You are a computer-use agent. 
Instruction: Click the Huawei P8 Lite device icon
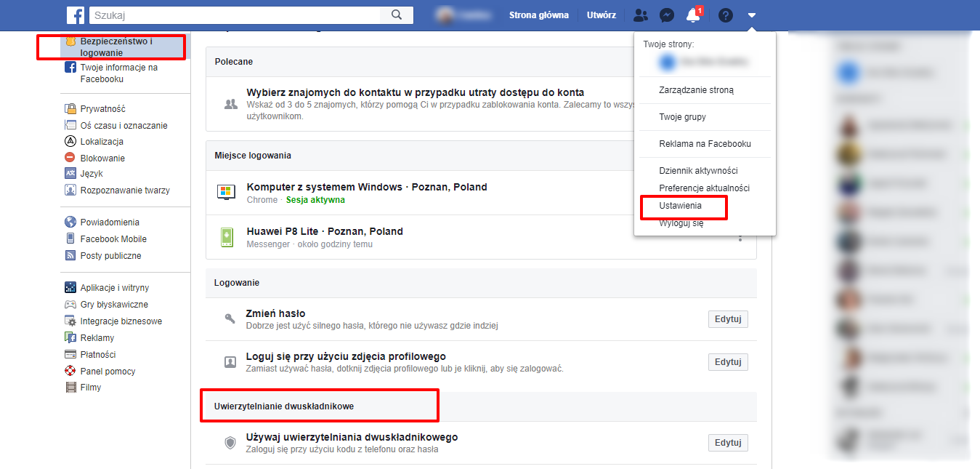tap(227, 237)
